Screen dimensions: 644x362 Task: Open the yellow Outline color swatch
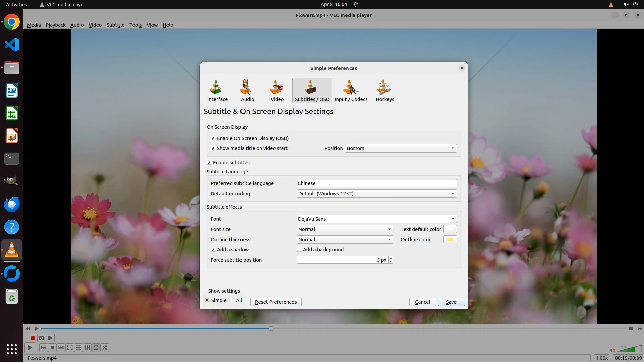(x=450, y=240)
